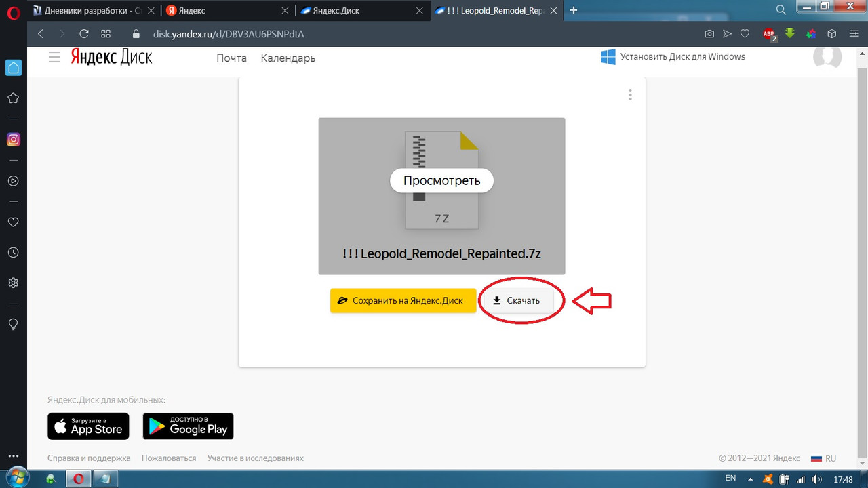Reload the current page
Screen dimensions: 868x488
(84, 33)
